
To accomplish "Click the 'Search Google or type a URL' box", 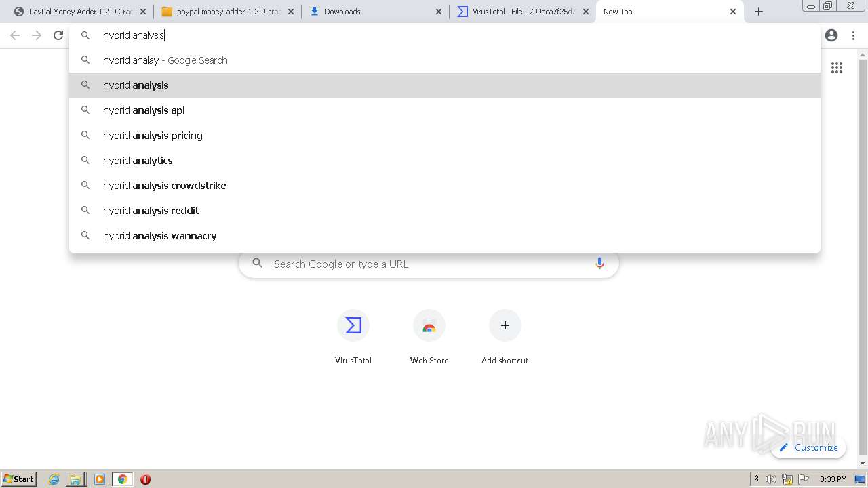I will [x=429, y=264].
